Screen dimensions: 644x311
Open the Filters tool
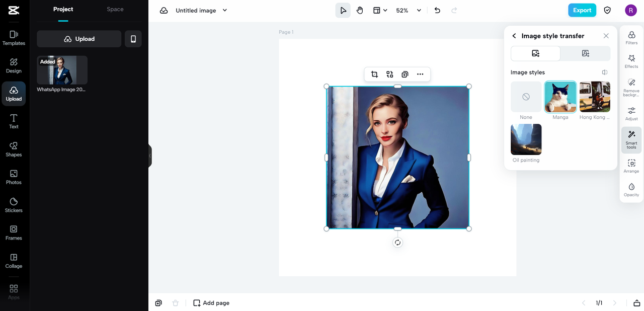(631, 37)
